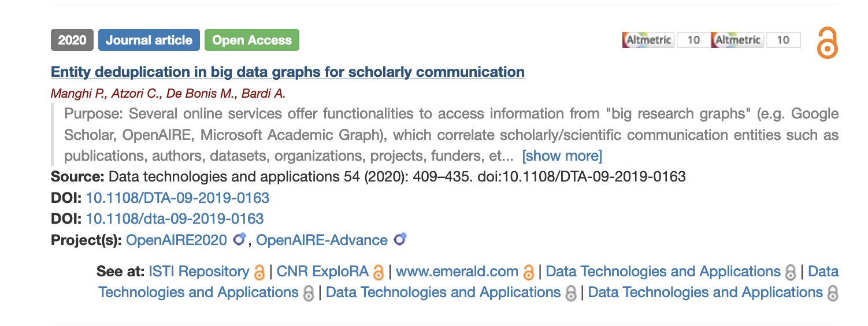Click the icon beside OpenAIRE-Advance project

pyautogui.click(x=399, y=240)
